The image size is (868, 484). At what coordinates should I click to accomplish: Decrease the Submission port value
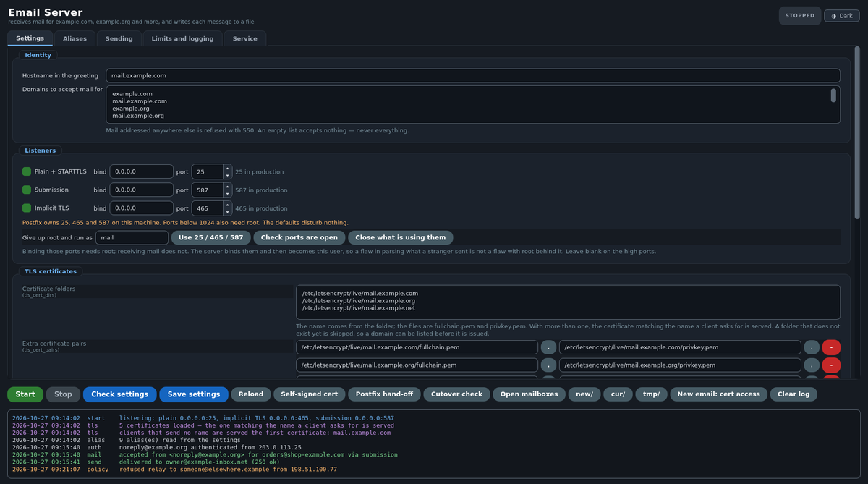[x=227, y=193]
